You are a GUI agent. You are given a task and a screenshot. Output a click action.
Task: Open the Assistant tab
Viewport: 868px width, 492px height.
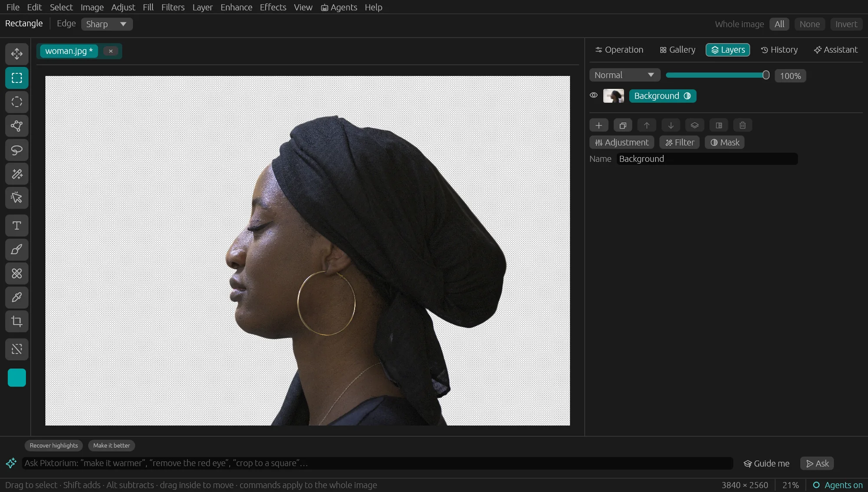(836, 50)
